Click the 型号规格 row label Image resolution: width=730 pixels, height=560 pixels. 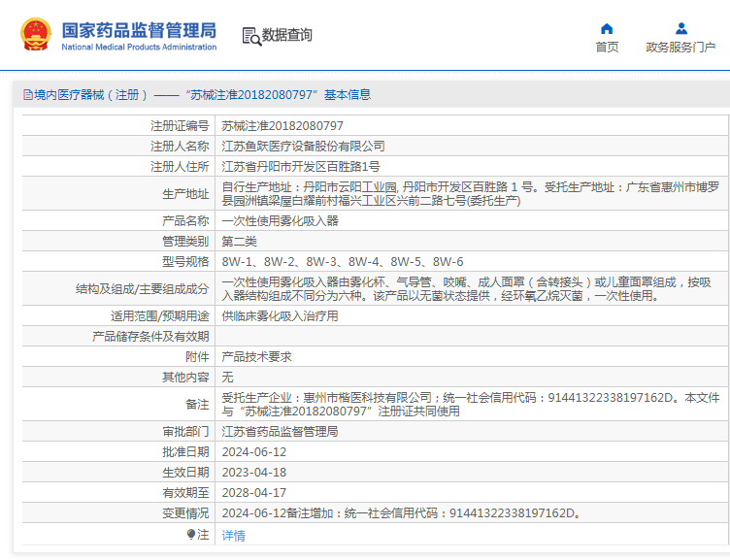pos(185,262)
